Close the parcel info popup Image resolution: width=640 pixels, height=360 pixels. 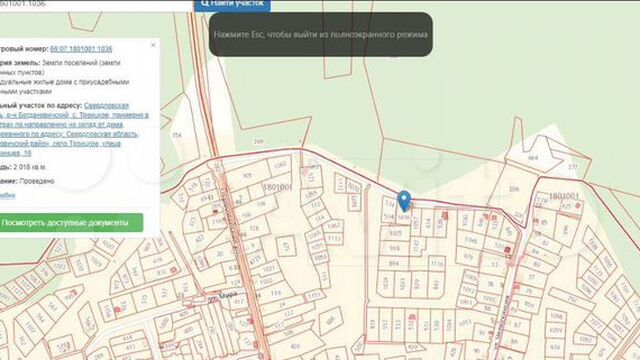pos(153,45)
